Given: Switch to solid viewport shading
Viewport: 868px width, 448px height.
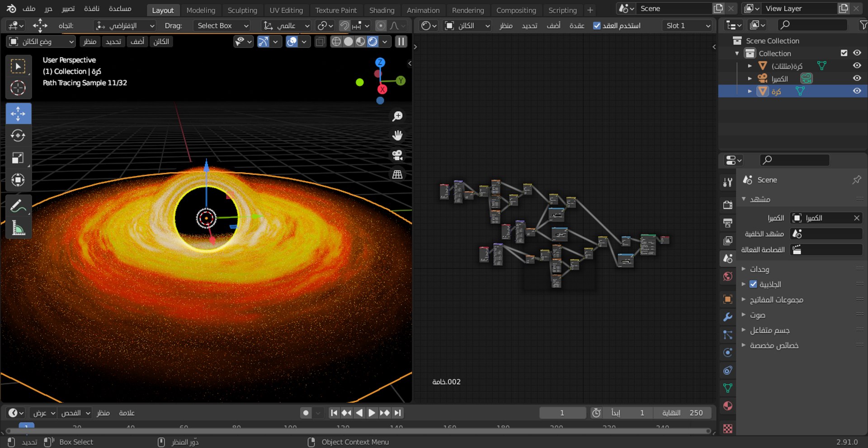Looking at the screenshot, I should [349, 42].
